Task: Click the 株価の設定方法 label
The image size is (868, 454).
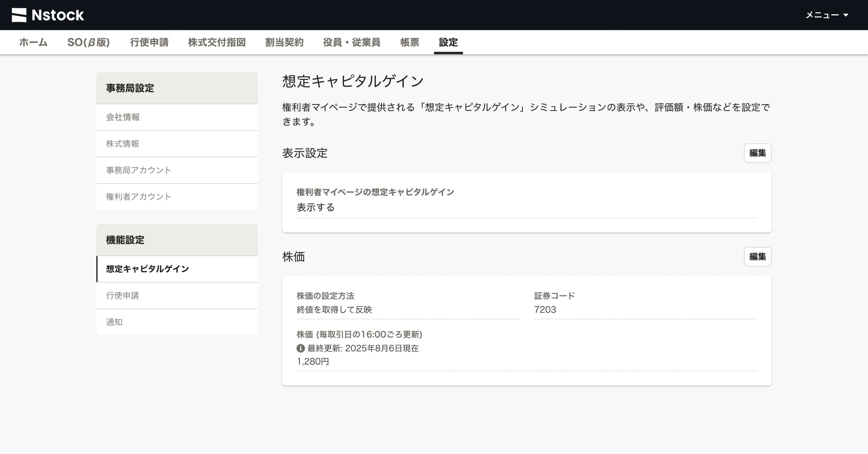Action: [325, 296]
